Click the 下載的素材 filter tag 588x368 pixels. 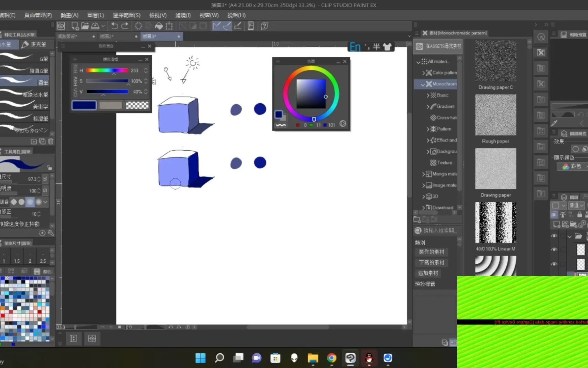(x=431, y=262)
